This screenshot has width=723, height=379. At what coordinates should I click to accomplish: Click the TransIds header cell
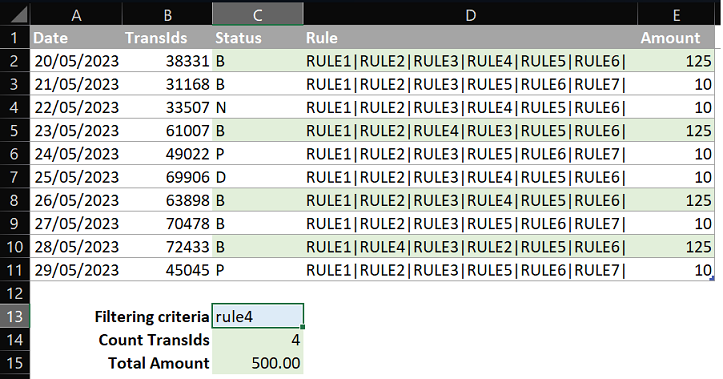[167, 37]
